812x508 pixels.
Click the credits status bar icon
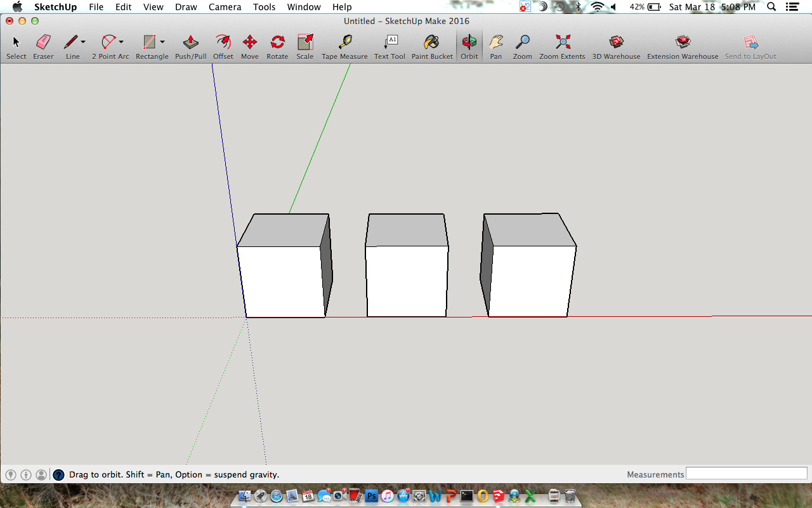[26, 474]
